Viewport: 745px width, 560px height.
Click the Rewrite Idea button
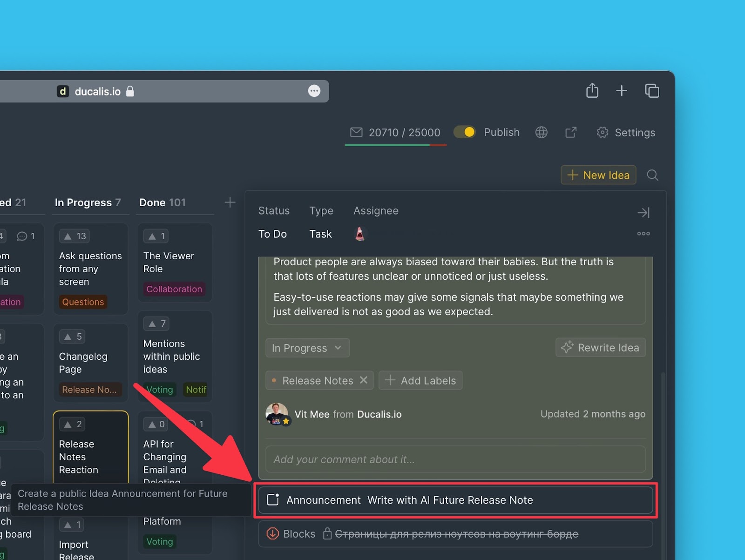click(600, 348)
